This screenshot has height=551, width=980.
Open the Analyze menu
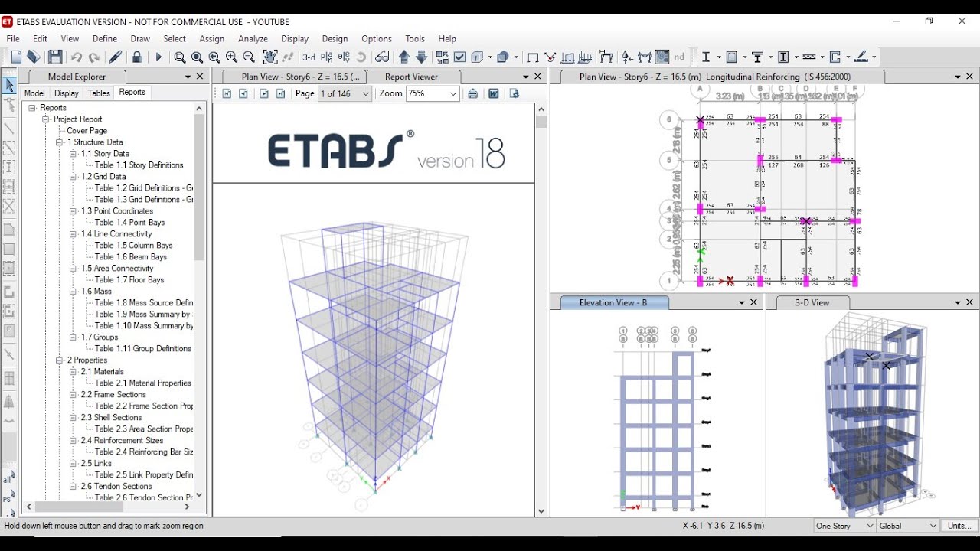(253, 38)
